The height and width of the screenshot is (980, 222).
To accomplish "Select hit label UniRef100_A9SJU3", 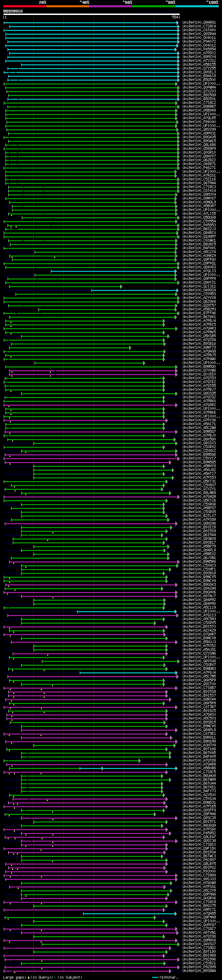I will point(199,879).
